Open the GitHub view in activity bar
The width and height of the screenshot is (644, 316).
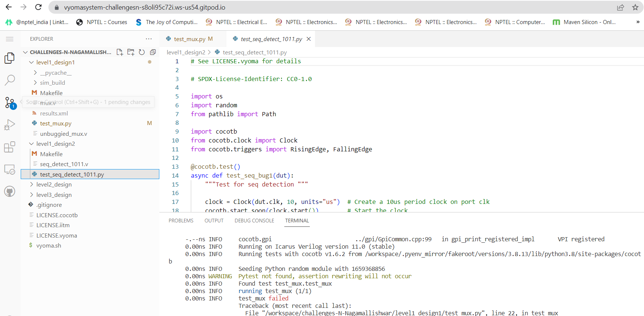[x=10, y=191]
